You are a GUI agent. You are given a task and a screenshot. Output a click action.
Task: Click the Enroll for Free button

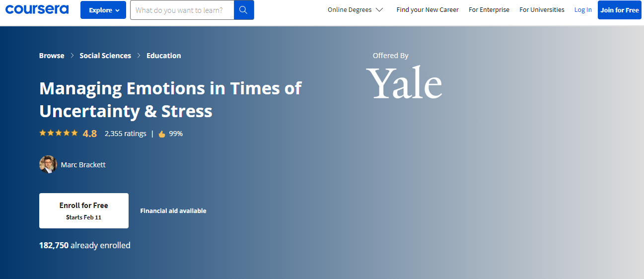(x=83, y=210)
